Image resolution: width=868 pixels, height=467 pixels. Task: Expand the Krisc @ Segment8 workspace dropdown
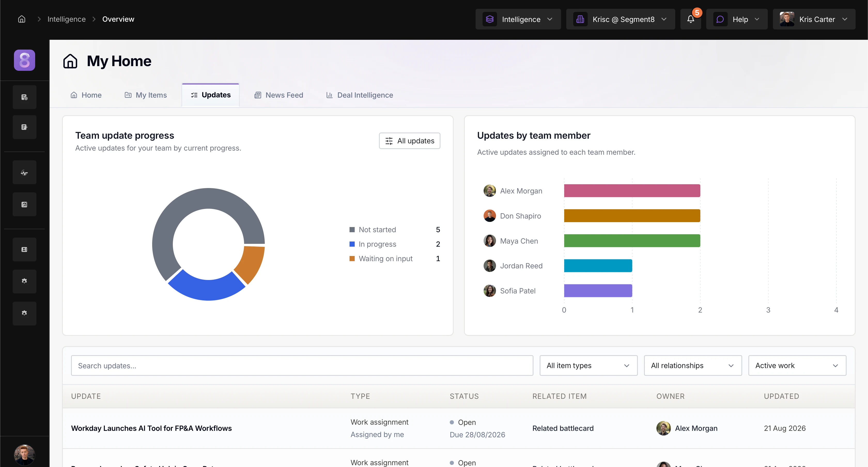[620, 19]
